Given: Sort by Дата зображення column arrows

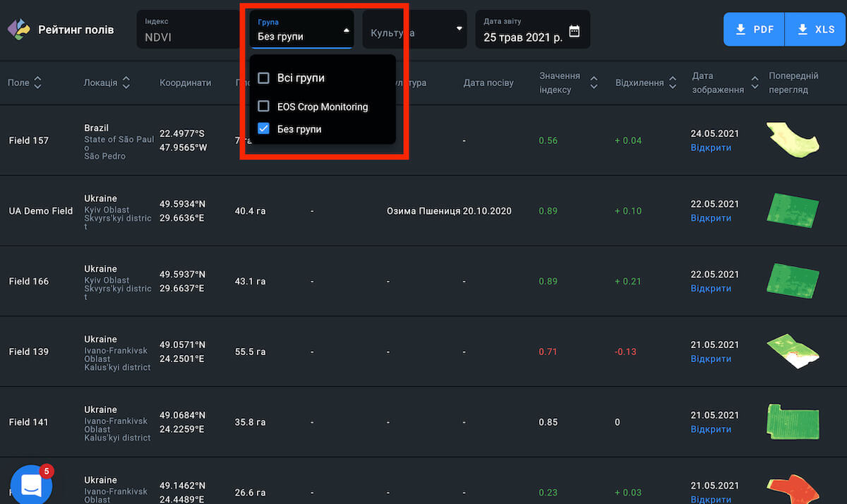Looking at the screenshot, I should [x=755, y=83].
